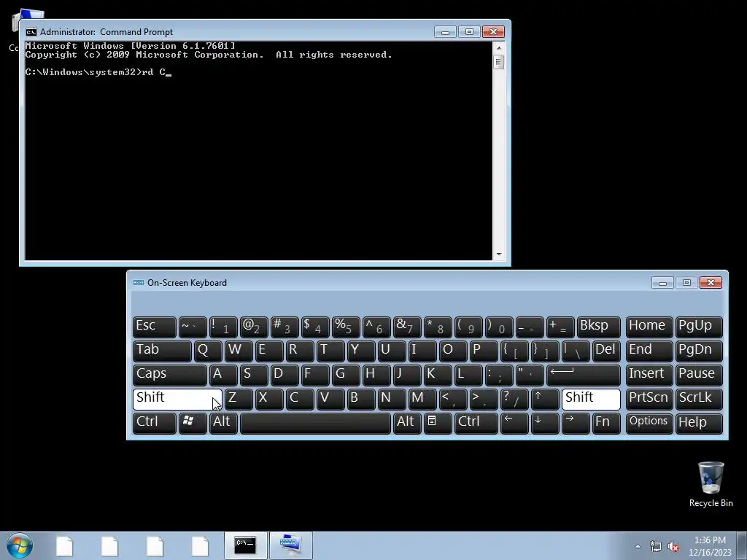Click the + = key
Screen dimensions: 747x560
coord(560,327)
